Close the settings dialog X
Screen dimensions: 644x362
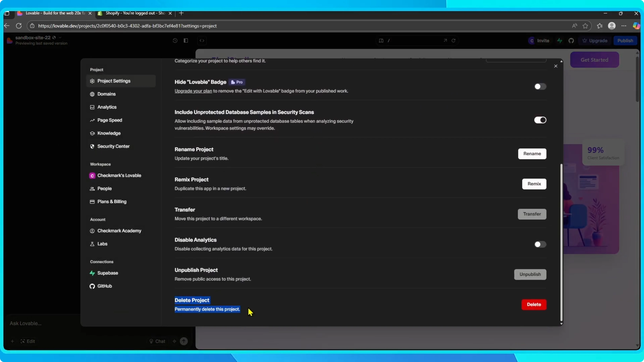pyautogui.click(x=556, y=66)
